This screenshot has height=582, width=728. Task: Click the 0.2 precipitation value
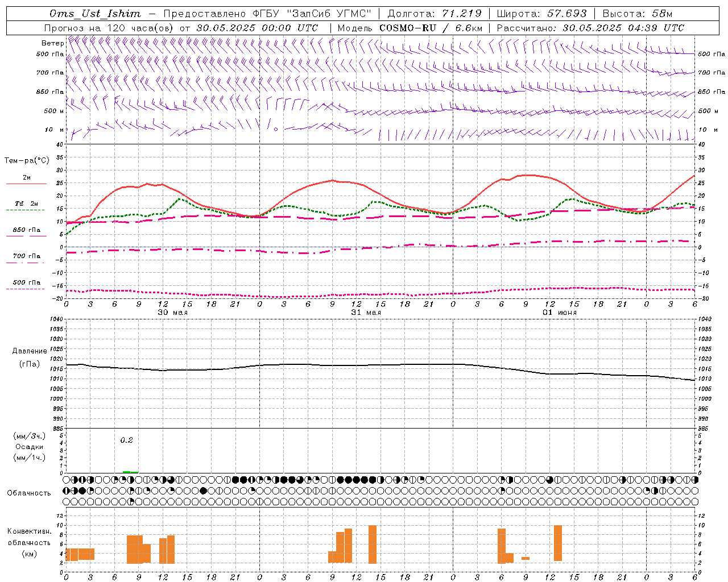tap(126, 440)
